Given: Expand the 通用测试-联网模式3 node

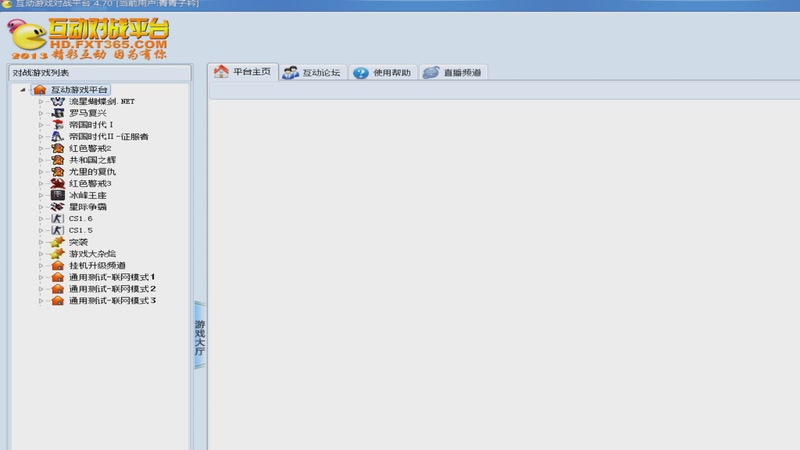Looking at the screenshot, I should coord(41,301).
